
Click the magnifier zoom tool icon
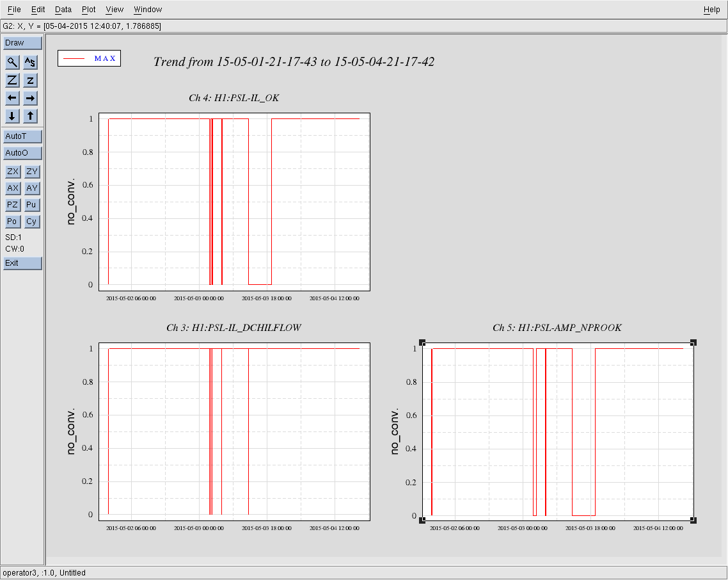point(12,62)
